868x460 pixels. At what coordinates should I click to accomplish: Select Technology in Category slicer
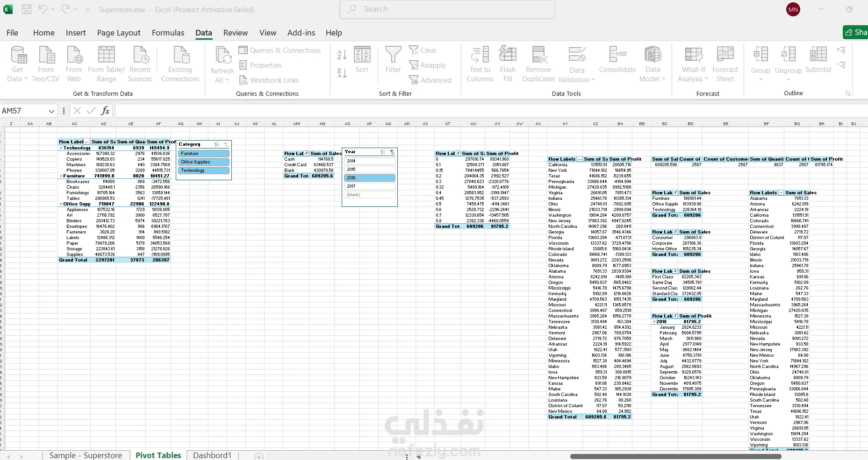(x=203, y=170)
